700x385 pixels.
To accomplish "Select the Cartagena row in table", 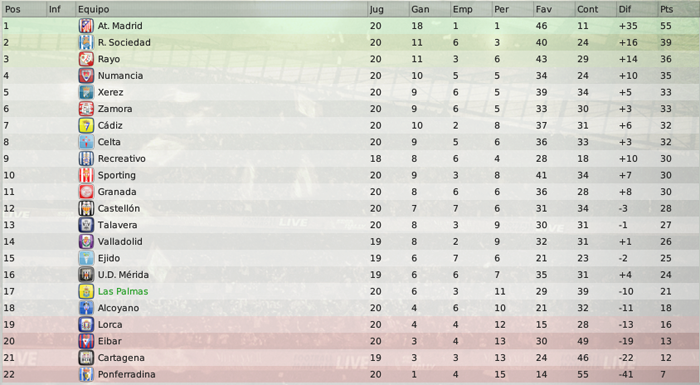I will pyautogui.click(x=350, y=358).
